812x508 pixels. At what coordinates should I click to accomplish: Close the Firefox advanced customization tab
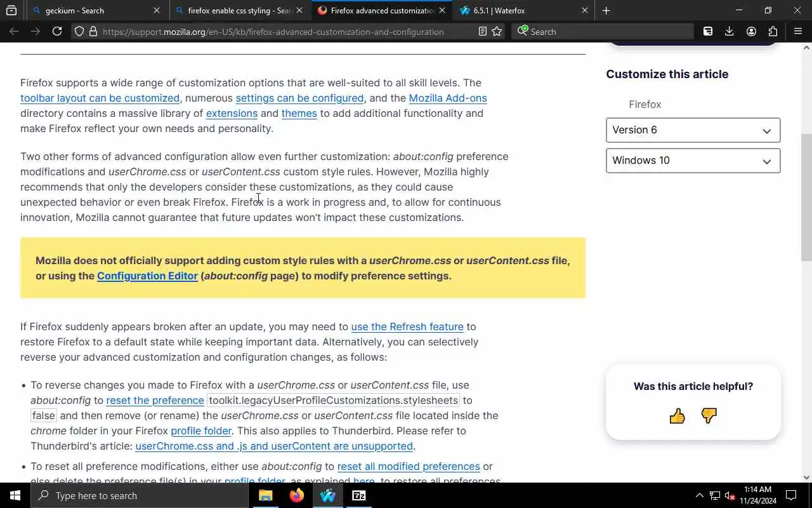[x=442, y=10]
